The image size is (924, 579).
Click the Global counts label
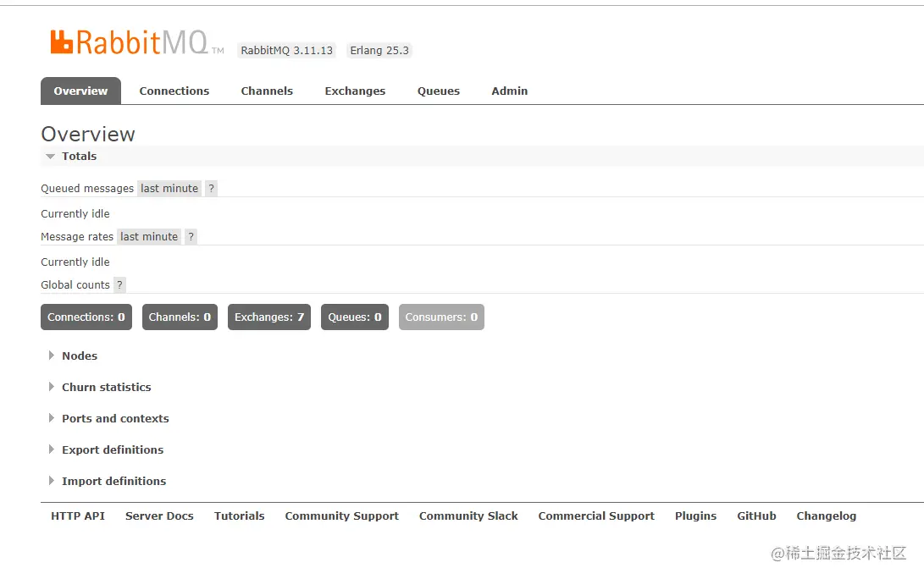(75, 285)
